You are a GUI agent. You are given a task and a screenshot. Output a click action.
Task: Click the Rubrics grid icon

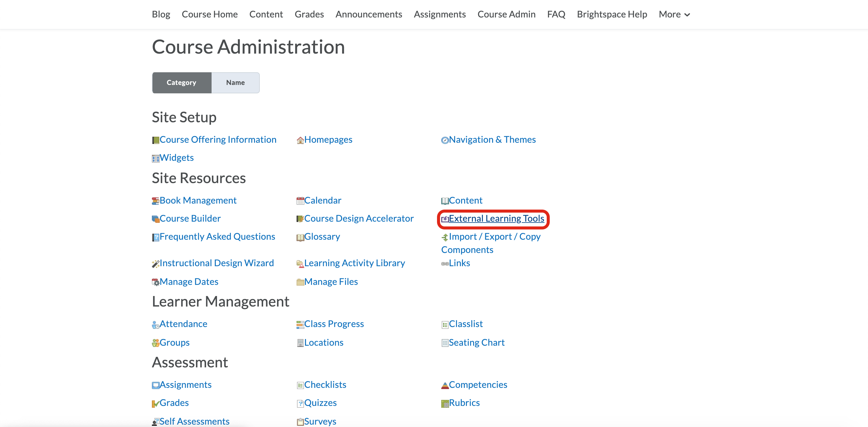tap(445, 403)
